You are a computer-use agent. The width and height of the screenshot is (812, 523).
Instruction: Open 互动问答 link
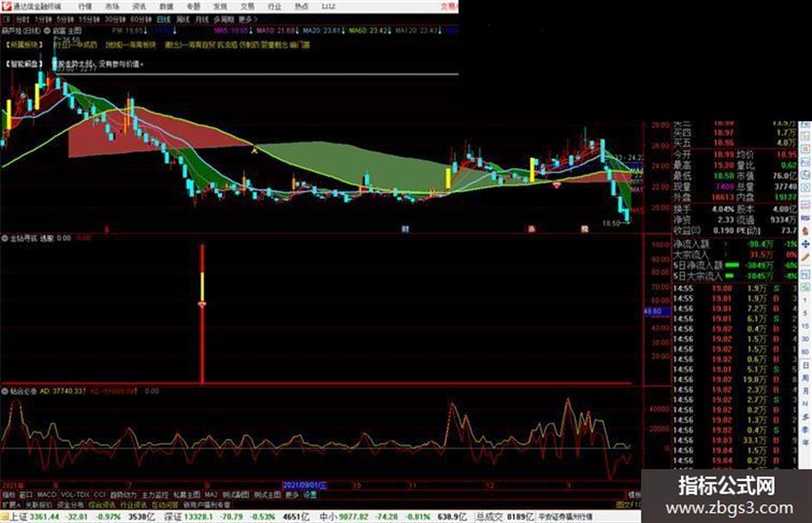coord(165,504)
